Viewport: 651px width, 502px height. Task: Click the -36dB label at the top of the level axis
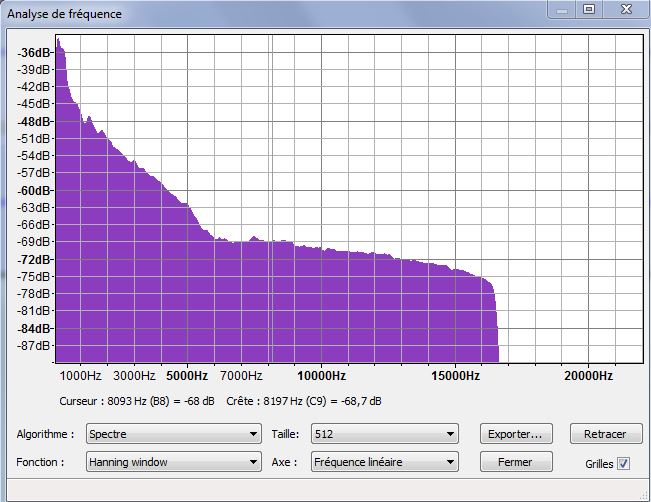[34, 52]
